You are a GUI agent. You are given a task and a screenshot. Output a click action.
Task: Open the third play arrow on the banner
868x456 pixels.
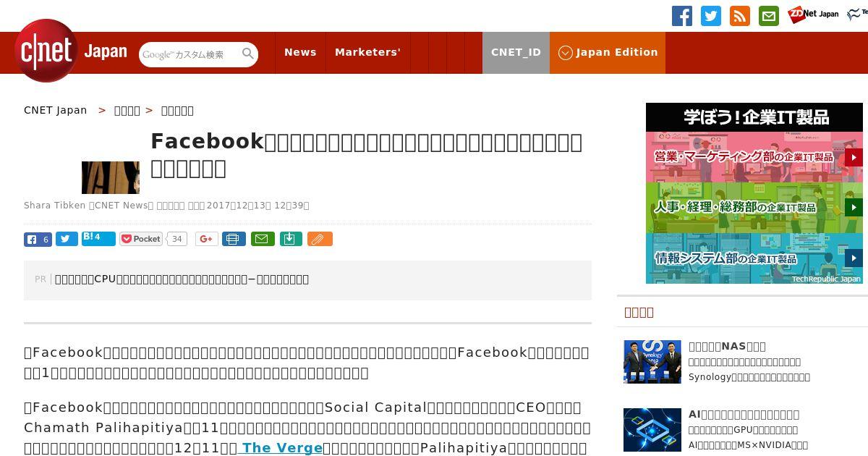(x=854, y=258)
